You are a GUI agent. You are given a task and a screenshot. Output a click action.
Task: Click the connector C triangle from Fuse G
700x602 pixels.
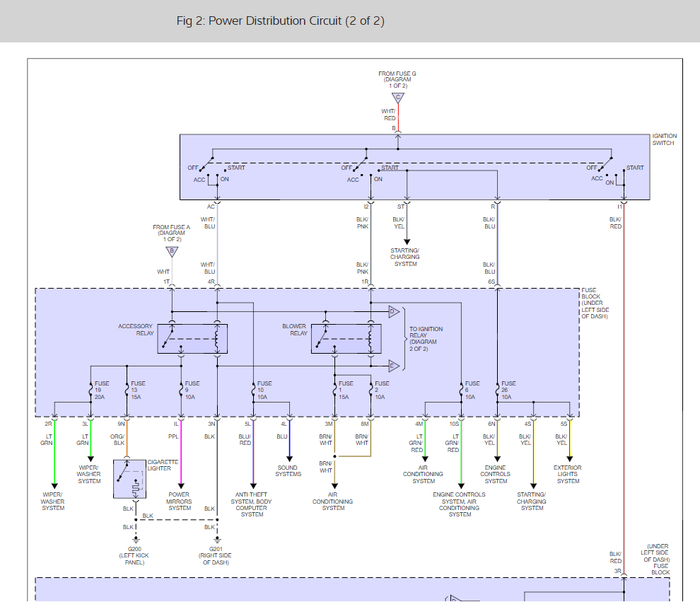pos(397,98)
